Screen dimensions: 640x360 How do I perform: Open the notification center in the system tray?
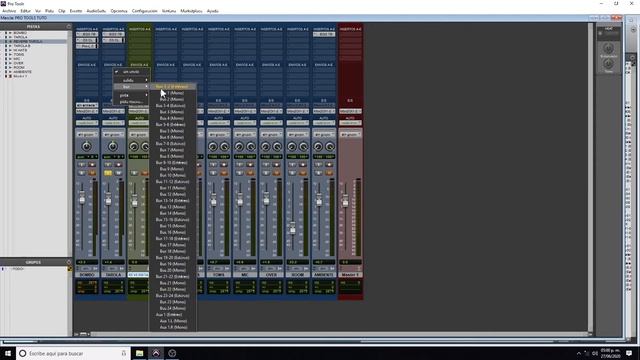[629, 353]
